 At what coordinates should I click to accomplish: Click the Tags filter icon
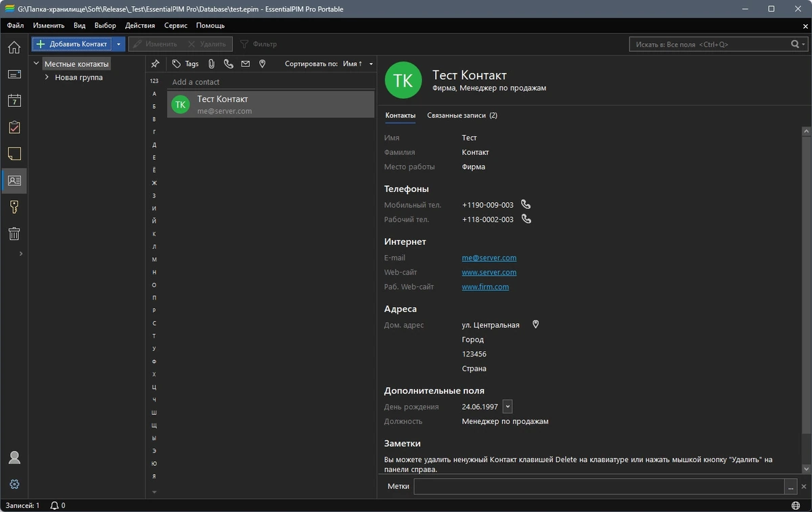(177, 64)
